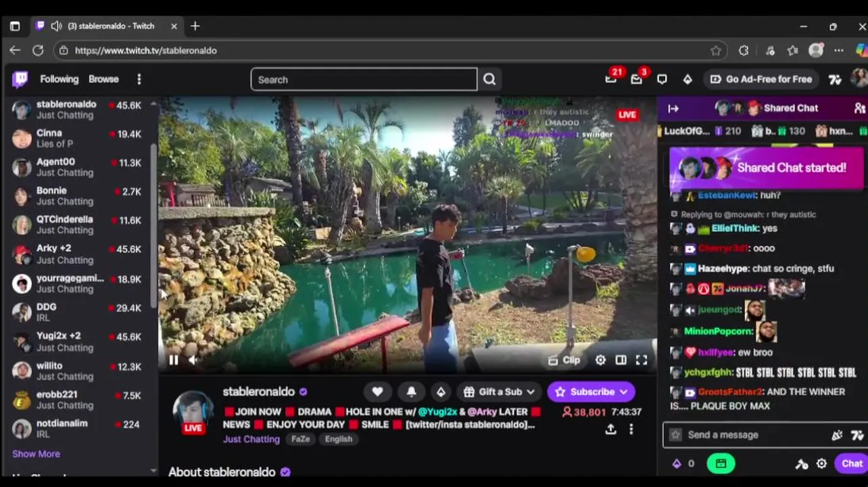Open chat settings gear
868x487 pixels.
[821, 463]
